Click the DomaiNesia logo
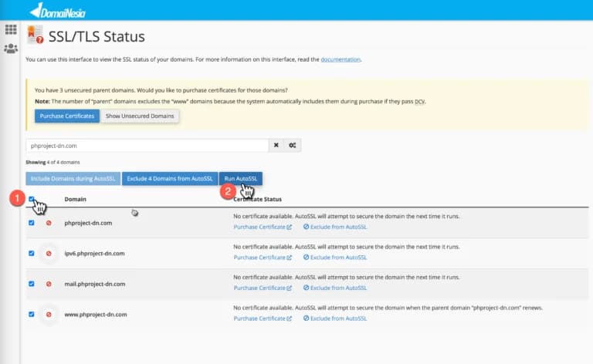The width and height of the screenshot is (593, 364). (58, 10)
